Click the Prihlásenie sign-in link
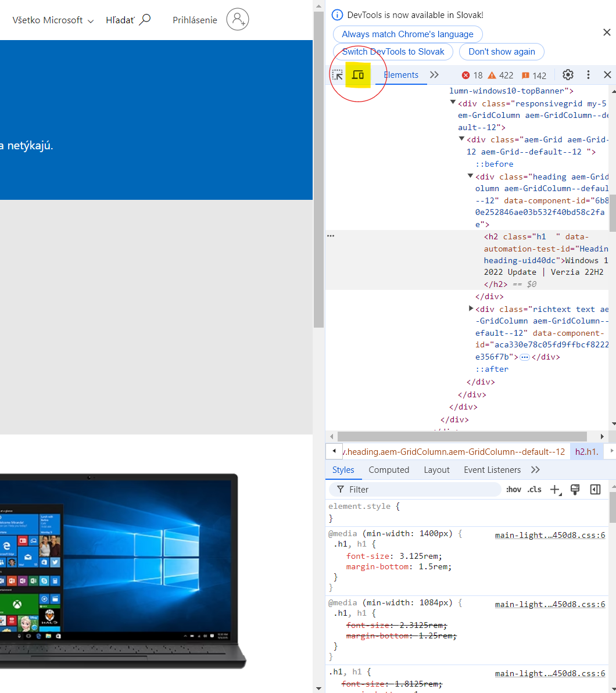616x693 pixels. (x=195, y=20)
